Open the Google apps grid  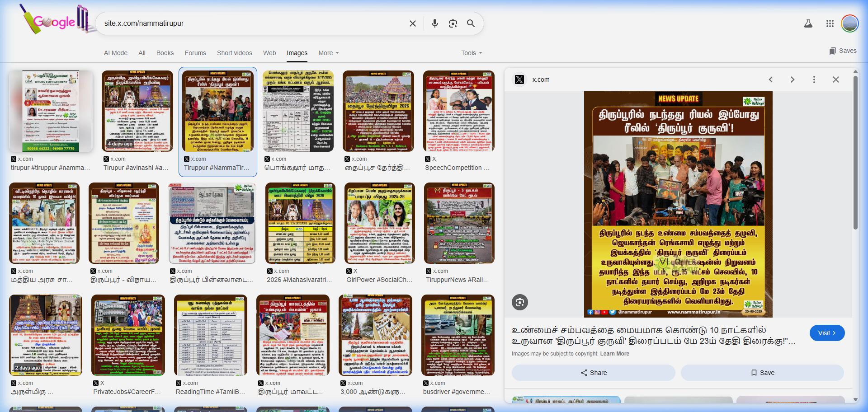[830, 23]
